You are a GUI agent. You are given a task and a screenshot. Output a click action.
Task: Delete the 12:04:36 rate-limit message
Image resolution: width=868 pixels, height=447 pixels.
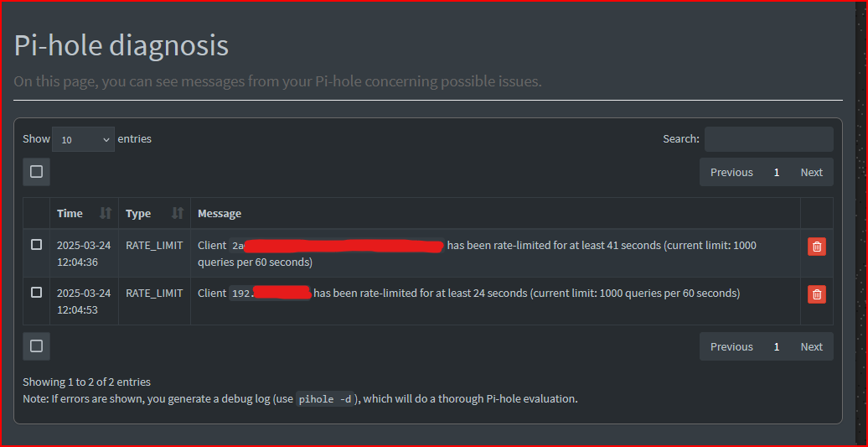[816, 247]
